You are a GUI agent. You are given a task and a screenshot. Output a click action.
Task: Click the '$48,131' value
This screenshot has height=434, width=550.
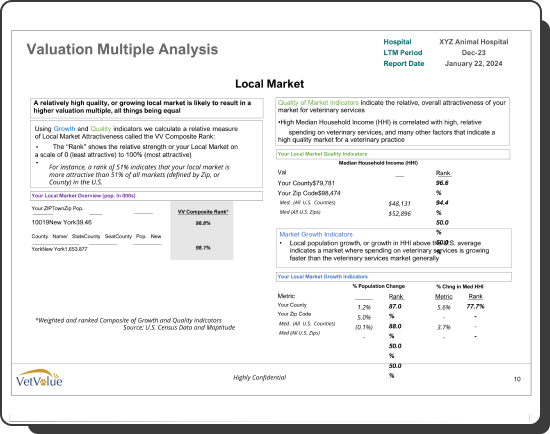point(399,203)
